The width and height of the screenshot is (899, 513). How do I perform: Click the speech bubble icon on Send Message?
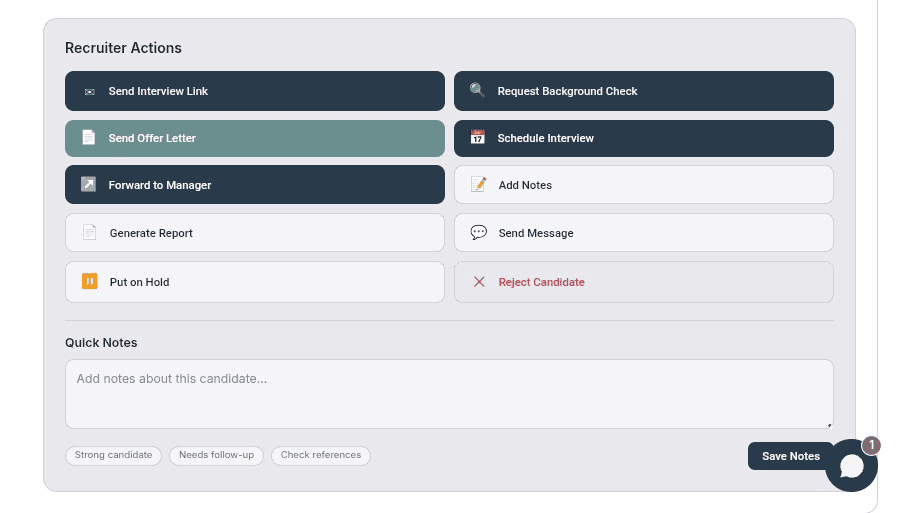point(479,233)
